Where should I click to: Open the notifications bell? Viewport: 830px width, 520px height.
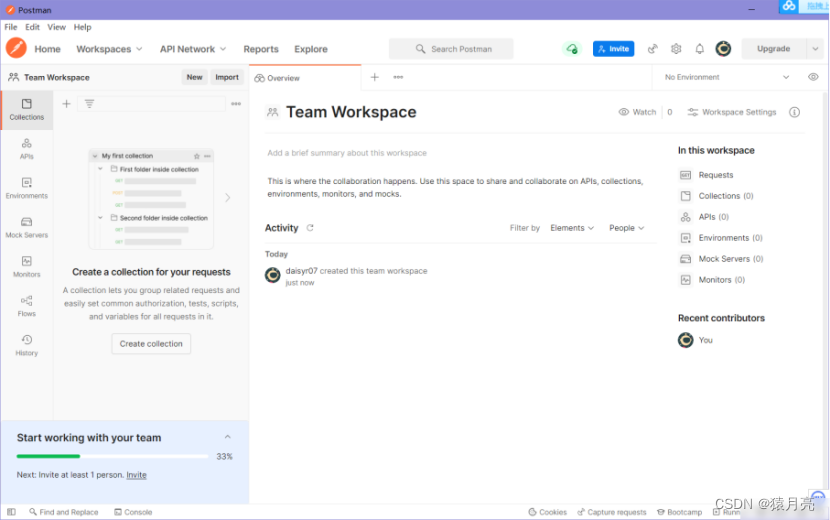[699, 49]
